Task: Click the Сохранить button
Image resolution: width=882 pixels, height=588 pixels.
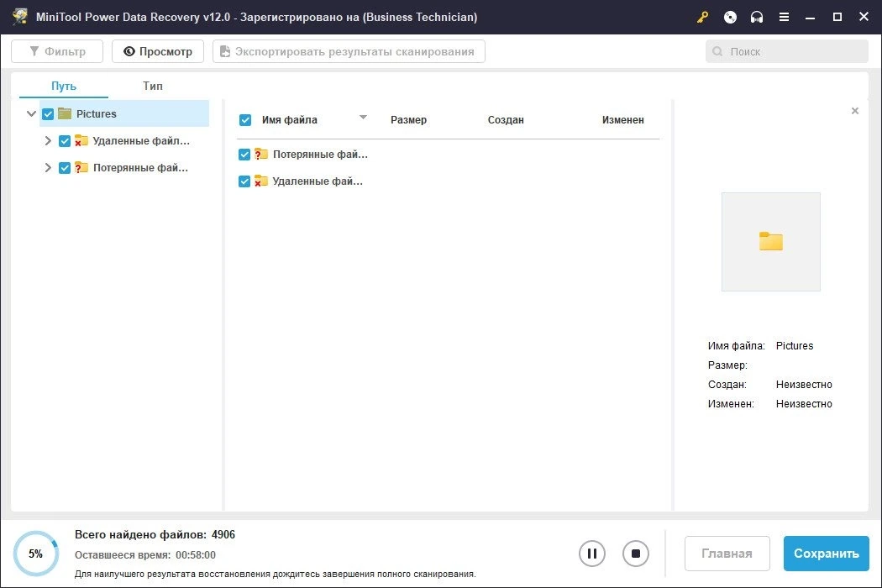Action: click(x=827, y=554)
